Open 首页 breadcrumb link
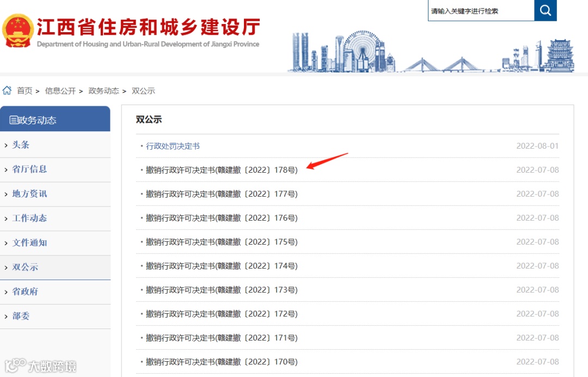Viewport: 588px width, 377px height. click(x=24, y=91)
